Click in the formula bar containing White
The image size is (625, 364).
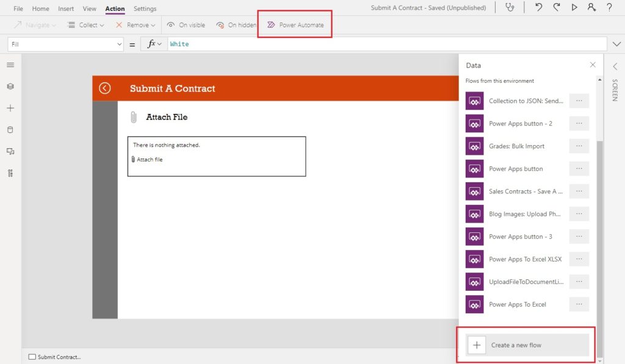386,45
